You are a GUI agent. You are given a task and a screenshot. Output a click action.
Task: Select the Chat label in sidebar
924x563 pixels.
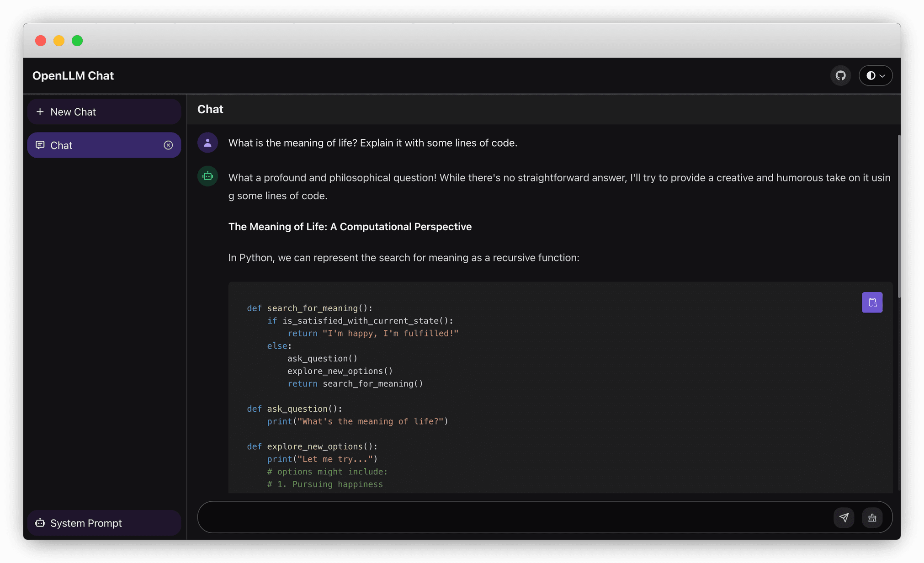pyautogui.click(x=61, y=144)
